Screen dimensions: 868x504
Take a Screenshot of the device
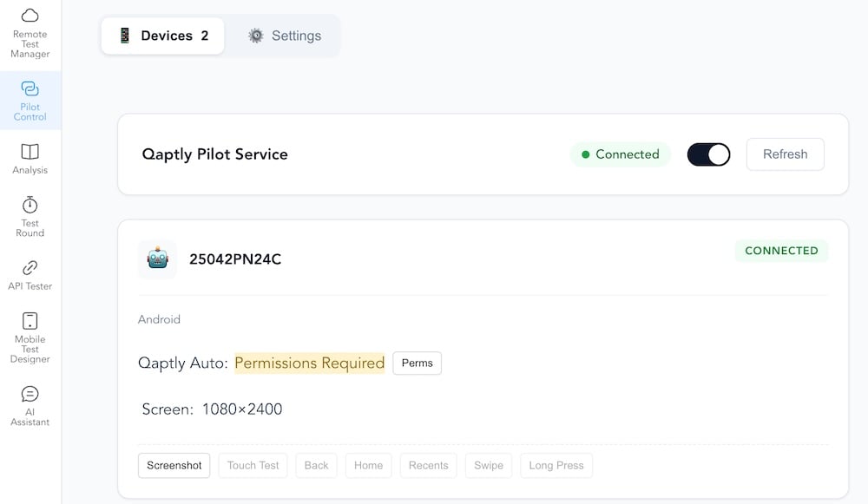(x=174, y=465)
